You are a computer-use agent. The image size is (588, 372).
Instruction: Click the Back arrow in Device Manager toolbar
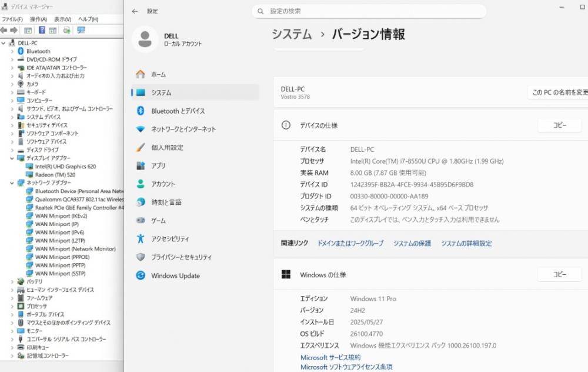[x=4, y=30]
